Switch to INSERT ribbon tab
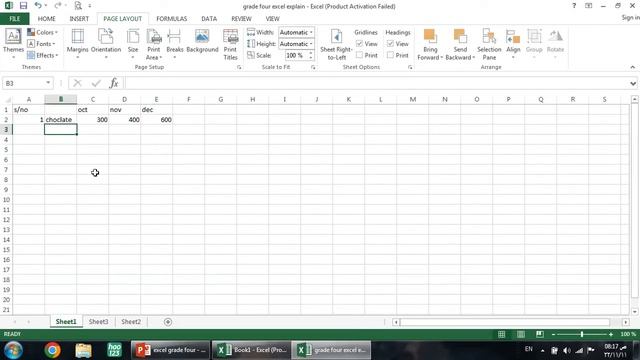The width and height of the screenshot is (640, 360). (79, 19)
